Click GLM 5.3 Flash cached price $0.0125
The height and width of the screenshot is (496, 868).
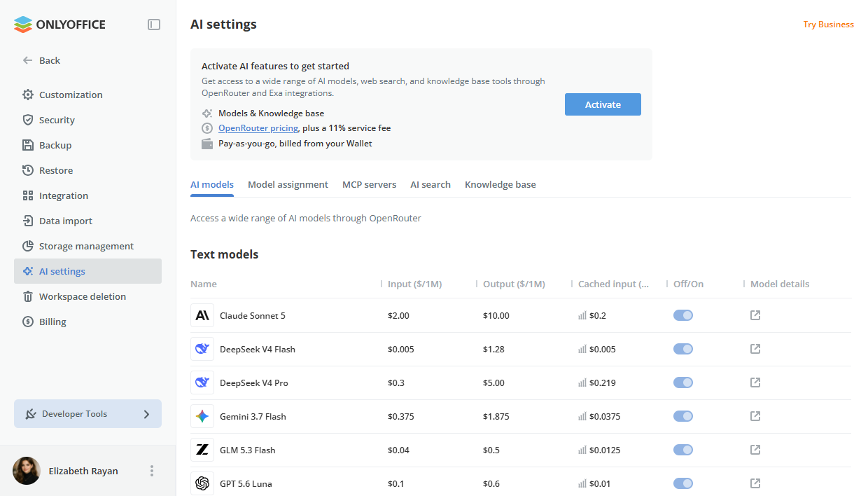(605, 450)
